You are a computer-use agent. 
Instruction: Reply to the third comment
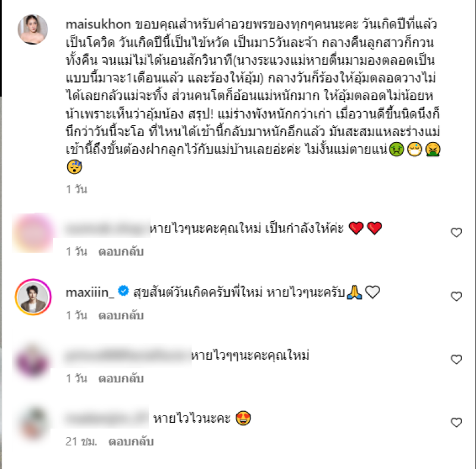[121, 379]
